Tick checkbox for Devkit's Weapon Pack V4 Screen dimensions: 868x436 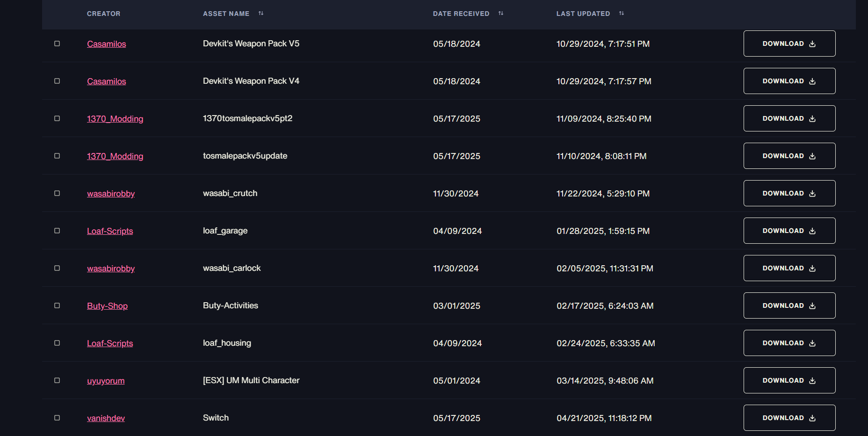[57, 81]
